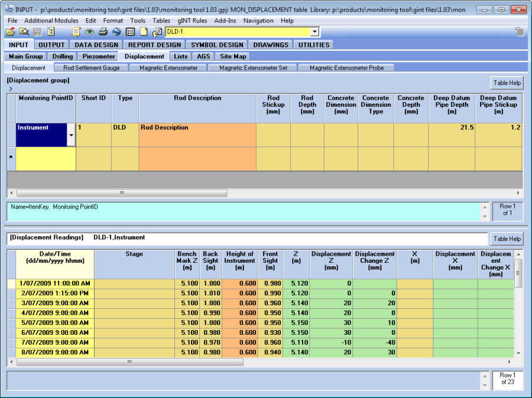Click the Rod Description cell in row 1

[x=197, y=135]
